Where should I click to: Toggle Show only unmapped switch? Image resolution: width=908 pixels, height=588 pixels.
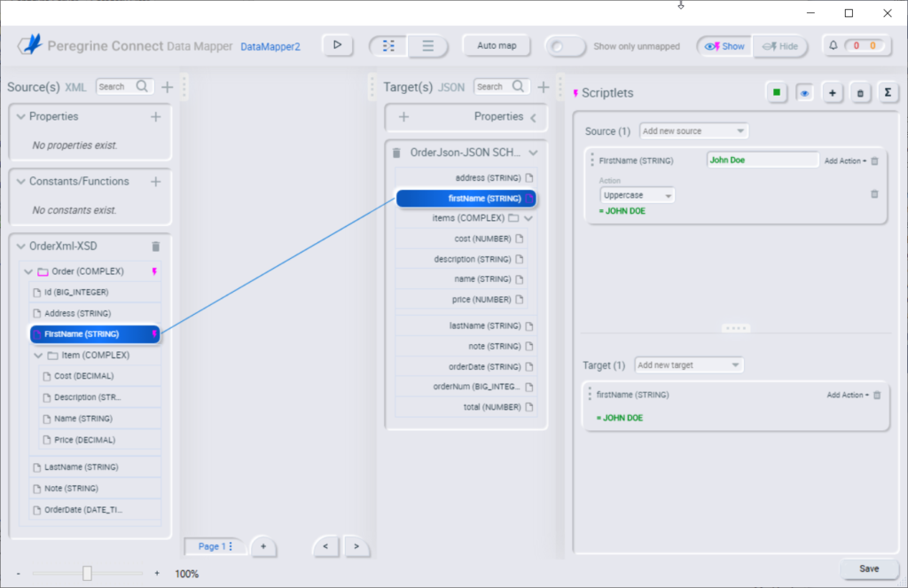(565, 46)
